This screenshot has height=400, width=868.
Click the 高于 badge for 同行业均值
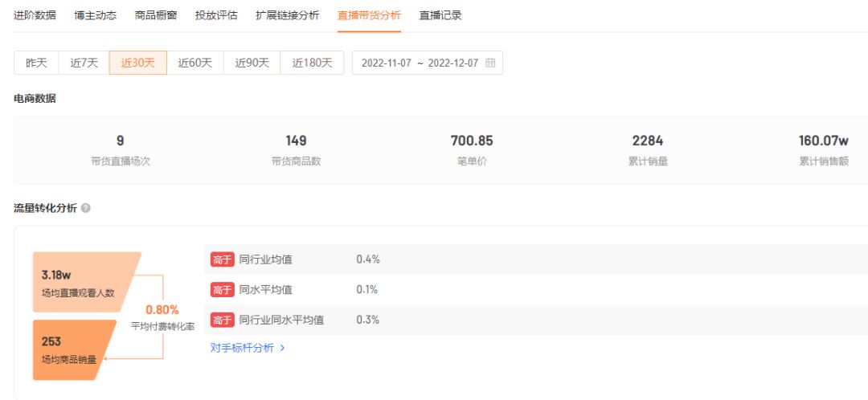click(x=223, y=259)
